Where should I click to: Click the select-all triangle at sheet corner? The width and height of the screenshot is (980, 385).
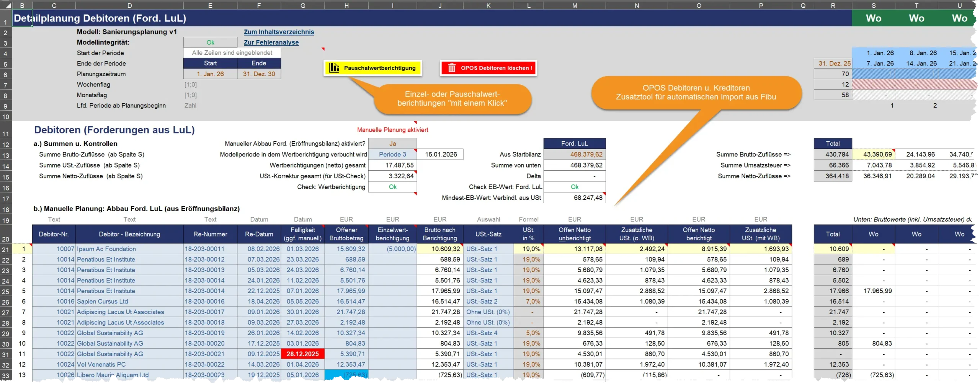click(x=7, y=5)
